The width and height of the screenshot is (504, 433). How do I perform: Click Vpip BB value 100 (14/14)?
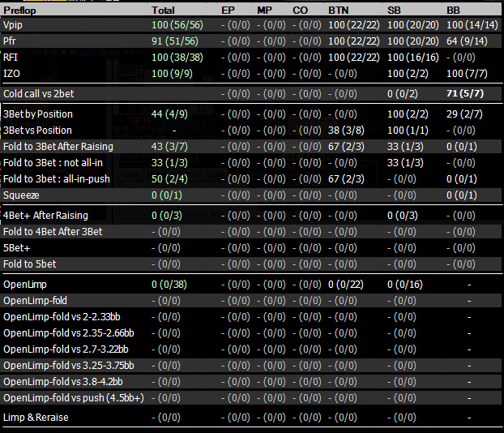pos(472,25)
